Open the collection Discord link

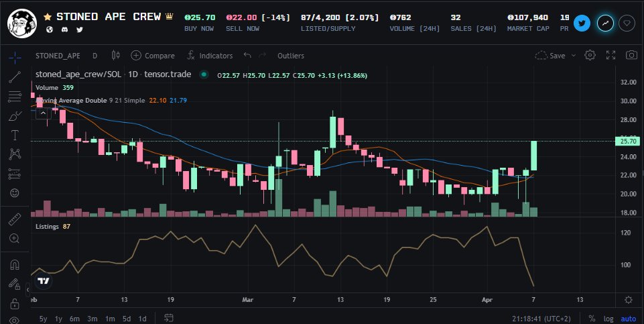(65, 30)
